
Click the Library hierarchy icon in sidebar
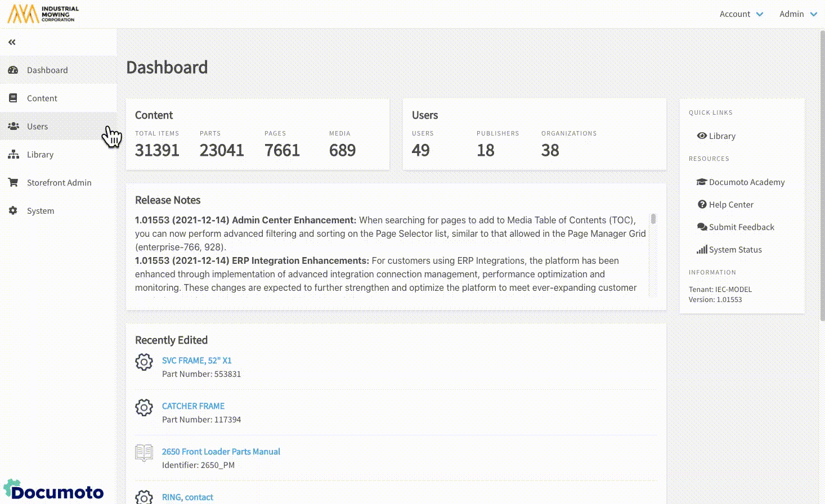coord(13,155)
